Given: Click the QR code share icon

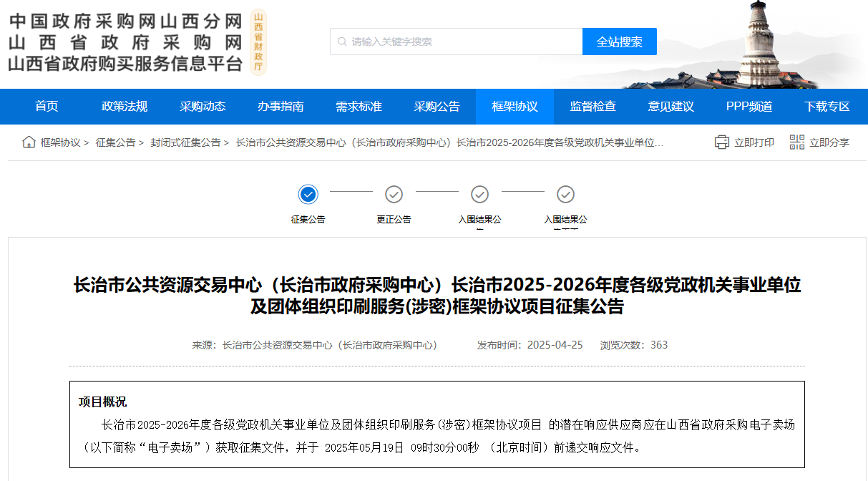Looking at the screenshot, I should coord(797,142).
